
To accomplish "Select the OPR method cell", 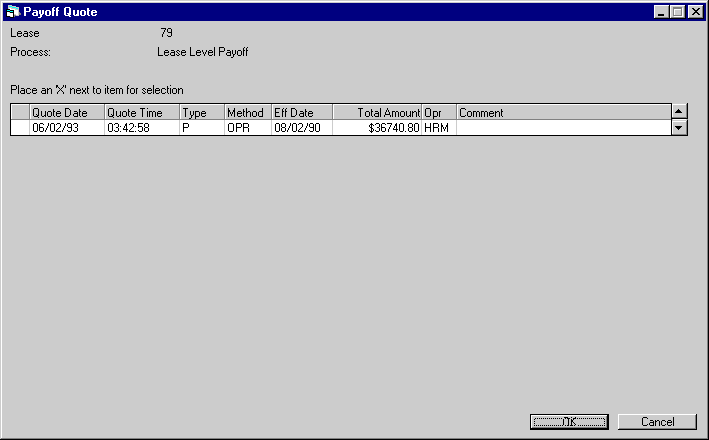I will click(x=248, y=128).
